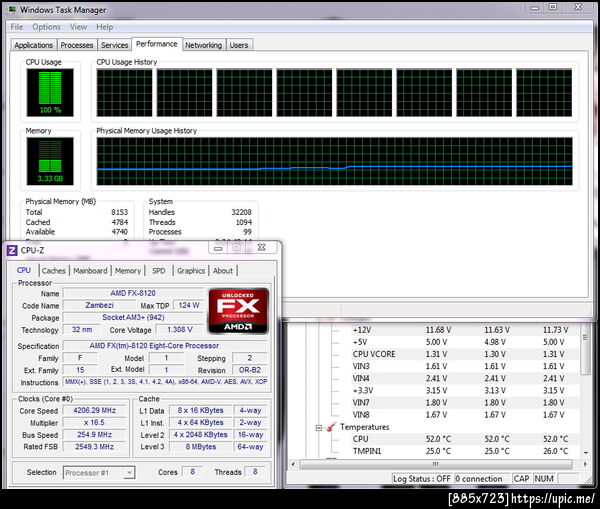Click the AMD FX-8120 name field
Image resolution: width=600 pixels, height=509 pixels.
coord(133,293)
